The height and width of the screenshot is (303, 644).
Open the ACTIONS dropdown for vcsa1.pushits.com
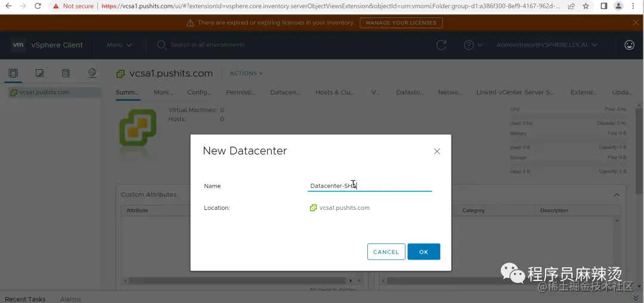point(246,73)
